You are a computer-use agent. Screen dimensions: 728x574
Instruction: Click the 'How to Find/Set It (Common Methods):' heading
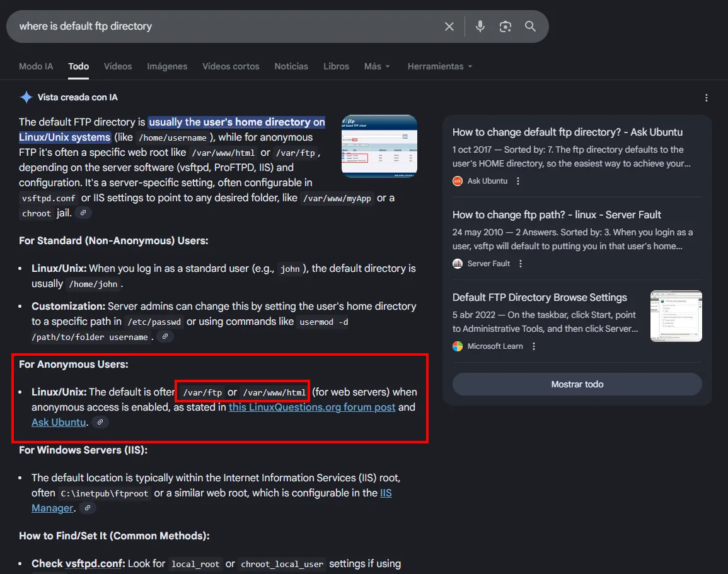click(x=114, y=536)
